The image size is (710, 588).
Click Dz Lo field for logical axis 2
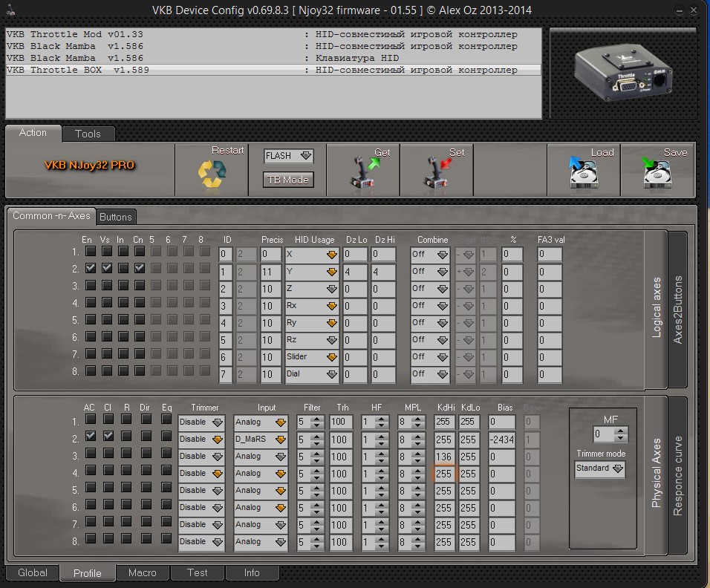tap(354, 272)
